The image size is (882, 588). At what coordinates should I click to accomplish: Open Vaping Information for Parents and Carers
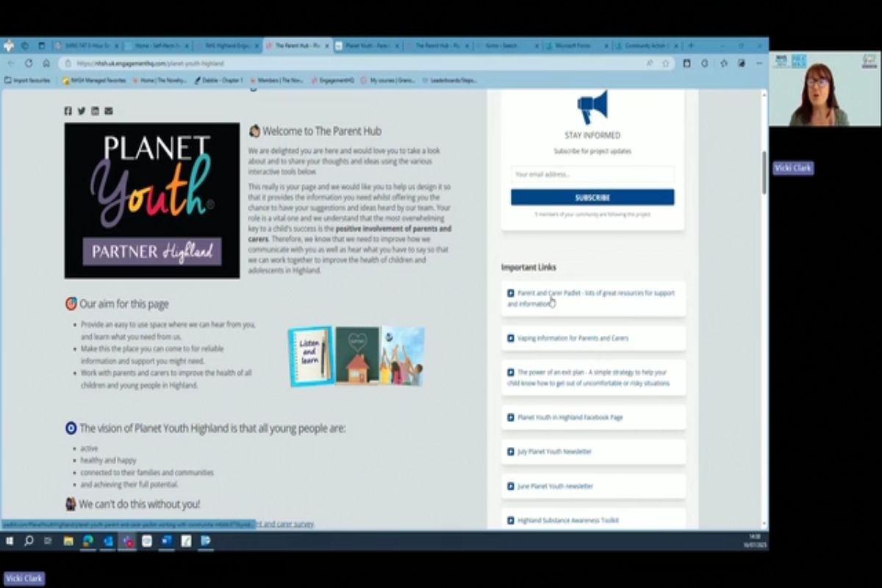[x=593, y=338]
